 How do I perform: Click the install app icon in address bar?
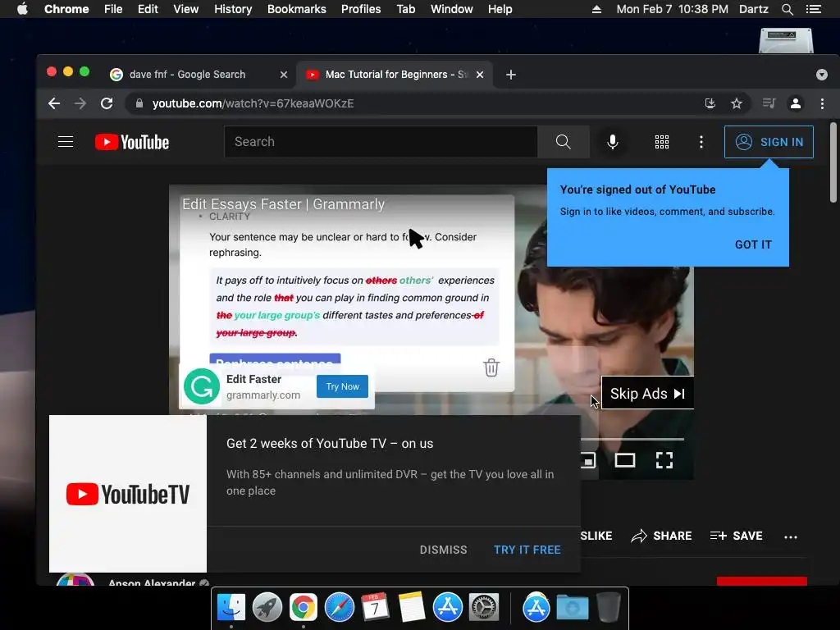(710, 103)
